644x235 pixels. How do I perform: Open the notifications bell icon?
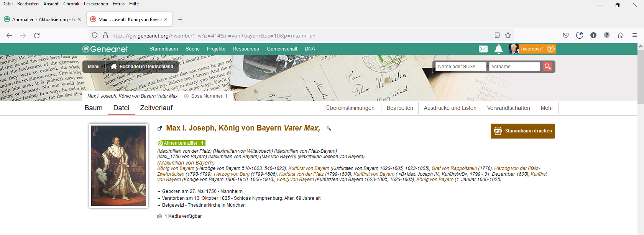498,49
